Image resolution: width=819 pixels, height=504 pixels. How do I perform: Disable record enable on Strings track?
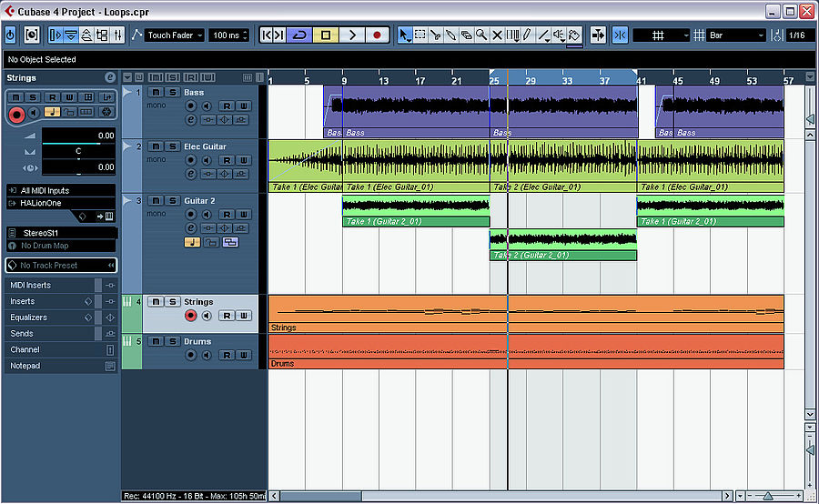[x=191, y=316]
